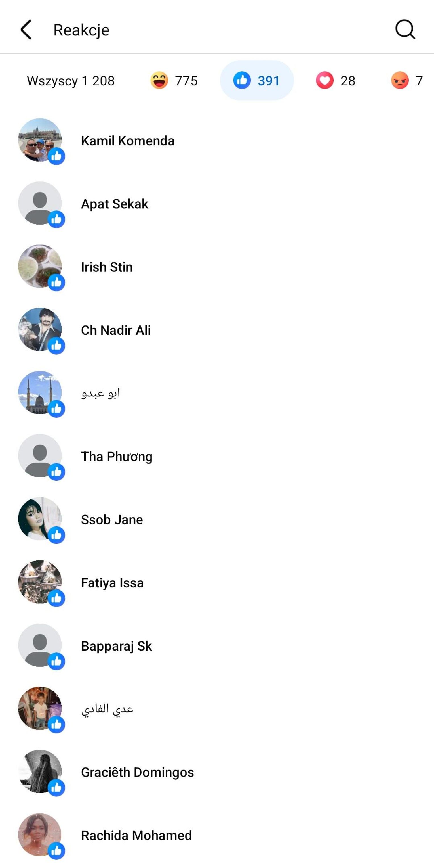Viewport: 434px width, 868px height.
Task: Tap the back arrow icon
Action: click(x=26, y=30)
